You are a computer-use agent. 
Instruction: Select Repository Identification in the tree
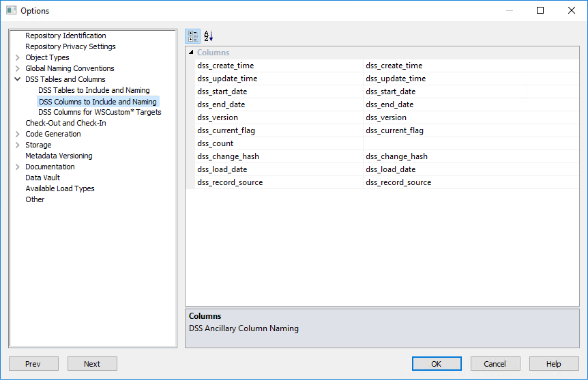[x=65, y=36]
